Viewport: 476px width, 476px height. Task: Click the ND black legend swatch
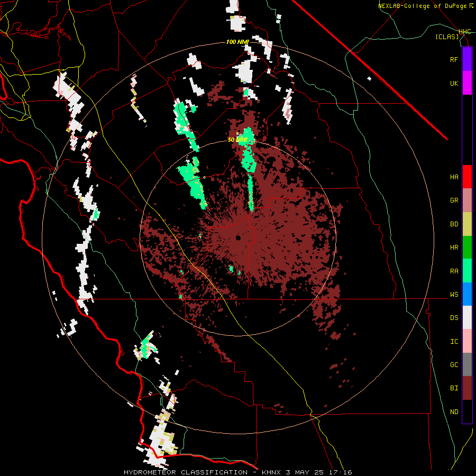pos(467,411)
